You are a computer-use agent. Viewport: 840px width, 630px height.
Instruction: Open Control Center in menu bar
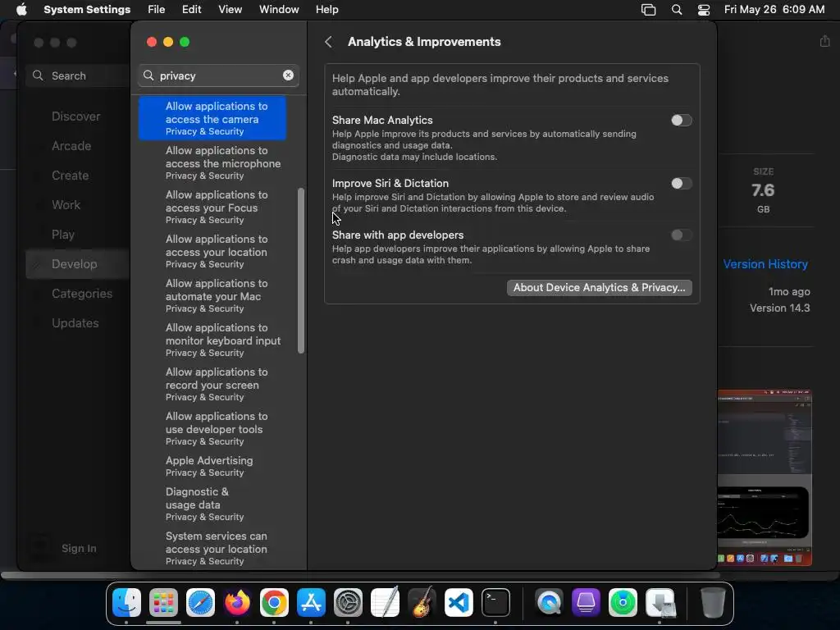pyautogui.click(x=704, y=10)
